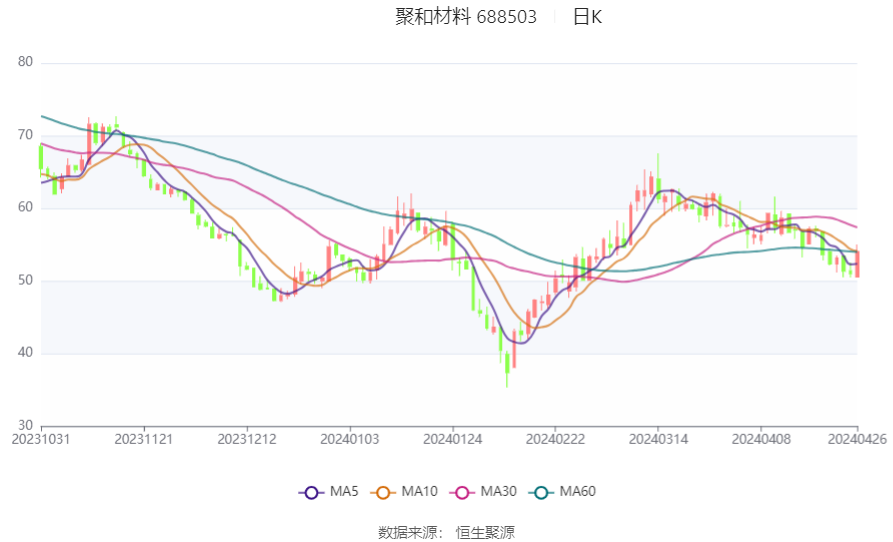Click the 70 price axis label

coord(25,135)
